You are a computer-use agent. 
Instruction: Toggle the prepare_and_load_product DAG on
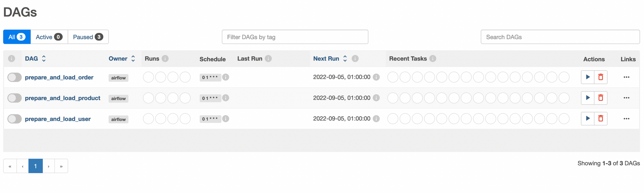pyautogui.click(x=14, y=98)
